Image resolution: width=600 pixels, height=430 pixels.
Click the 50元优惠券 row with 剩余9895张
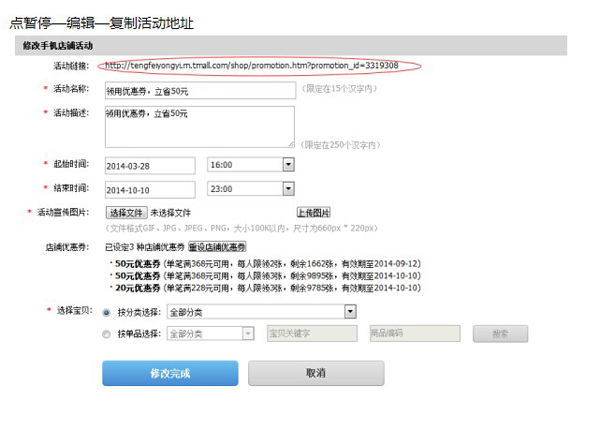[x=266, y=276]
